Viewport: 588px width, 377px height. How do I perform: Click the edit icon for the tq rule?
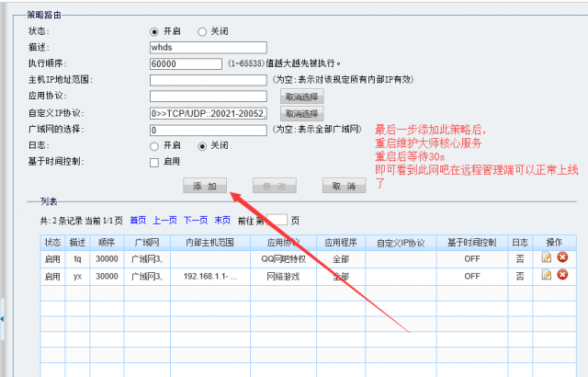click(547, 258)
